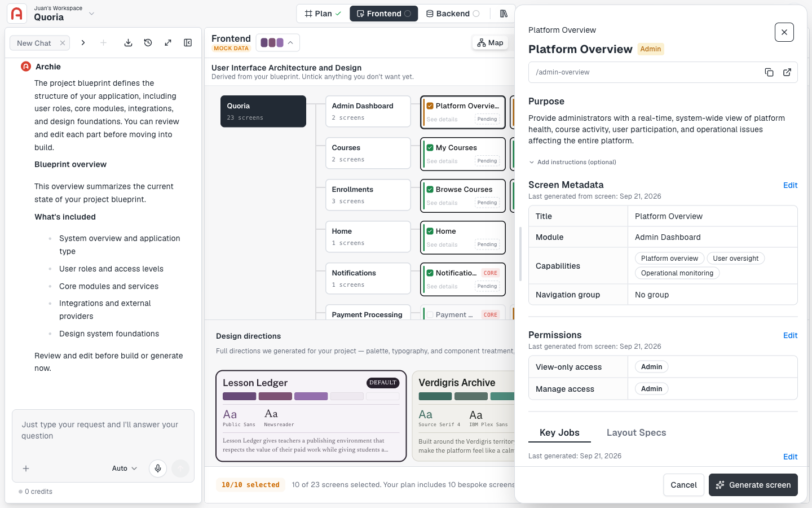Open Juan's Workspace dropdown chevron
This screenshot has height=508, width=812.
click(x=92, y=14)
